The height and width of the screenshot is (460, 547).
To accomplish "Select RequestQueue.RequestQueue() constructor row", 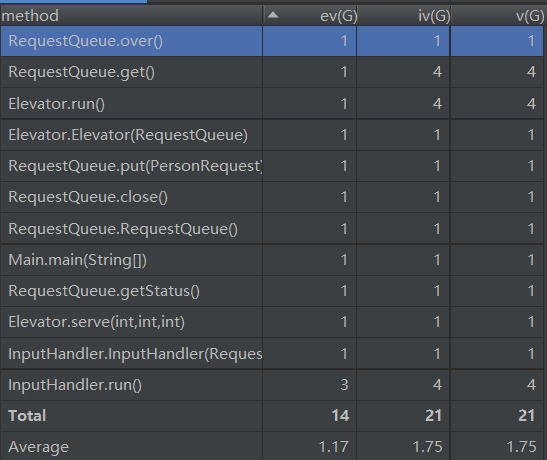I will pos(272,229).
